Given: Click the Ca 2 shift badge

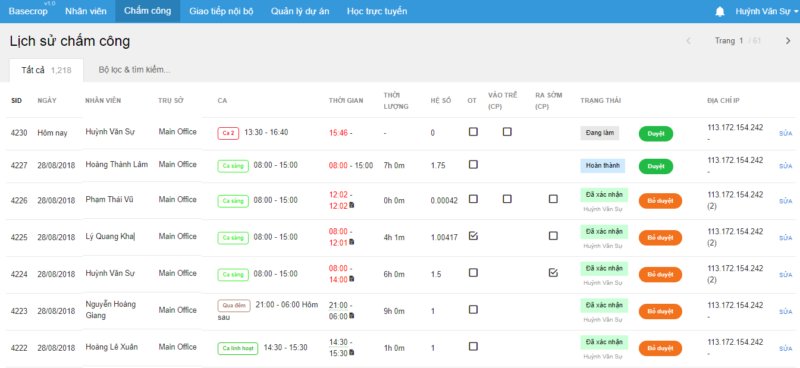Looking at the screenshot, I should pyautogui.click(x=229, y=133).
